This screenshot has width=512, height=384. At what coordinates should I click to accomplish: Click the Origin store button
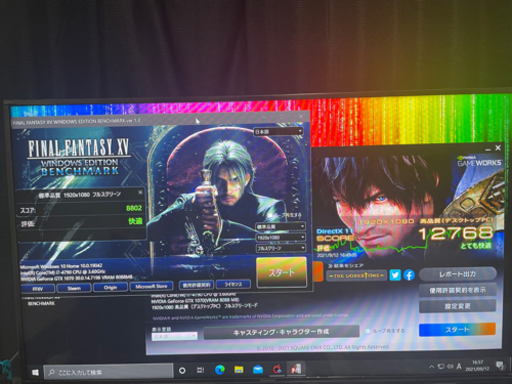(110, 287)
